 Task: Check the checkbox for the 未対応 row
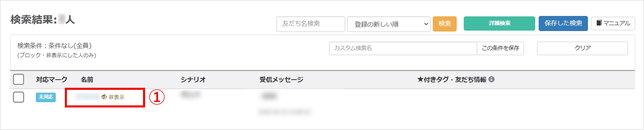[19, 97]
